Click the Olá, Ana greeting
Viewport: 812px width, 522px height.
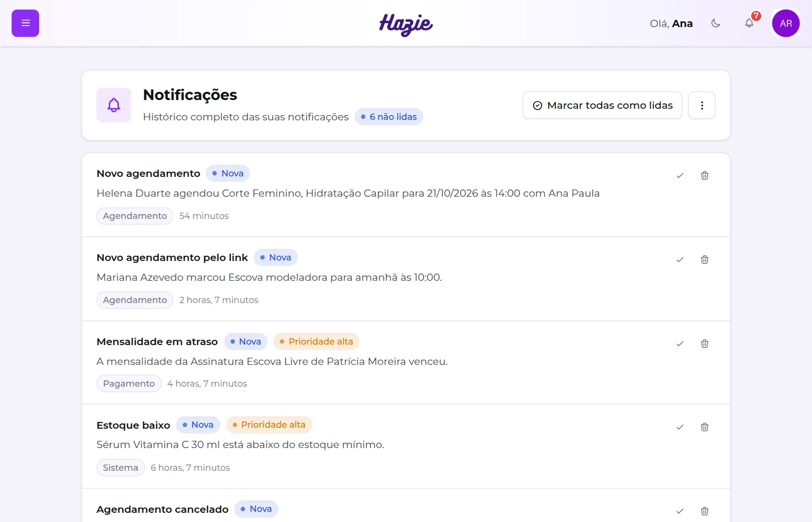click(x=671, y=24)
